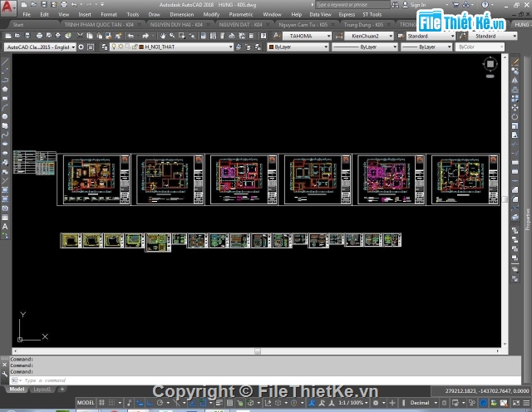Viewport: 532px width, 412px height.
Task: Open the ST Tools menu
Action: tap(372, 15)
